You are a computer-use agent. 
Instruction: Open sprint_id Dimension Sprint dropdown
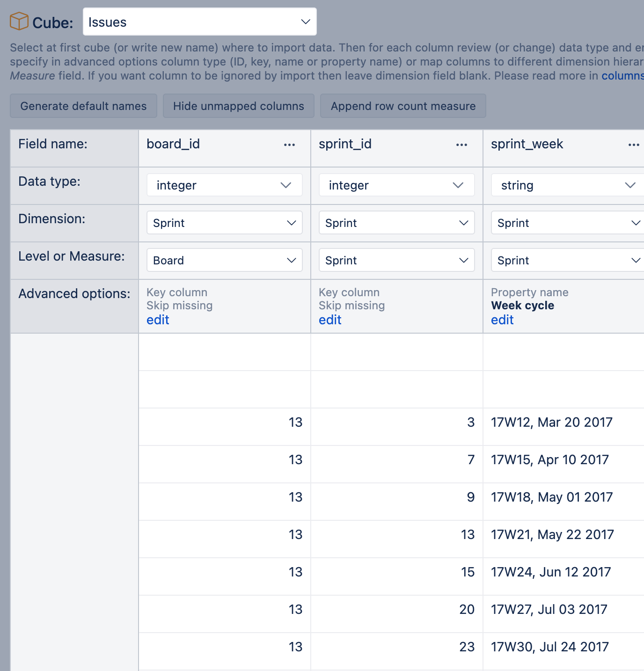click(396, 223)
